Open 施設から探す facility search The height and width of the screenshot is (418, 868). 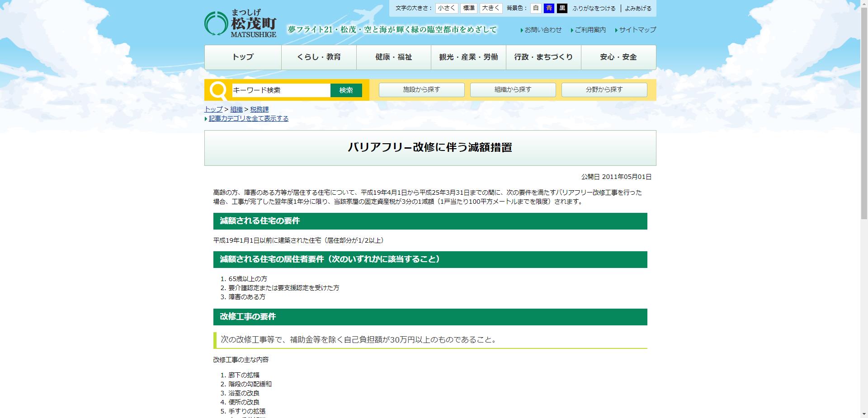421,89
